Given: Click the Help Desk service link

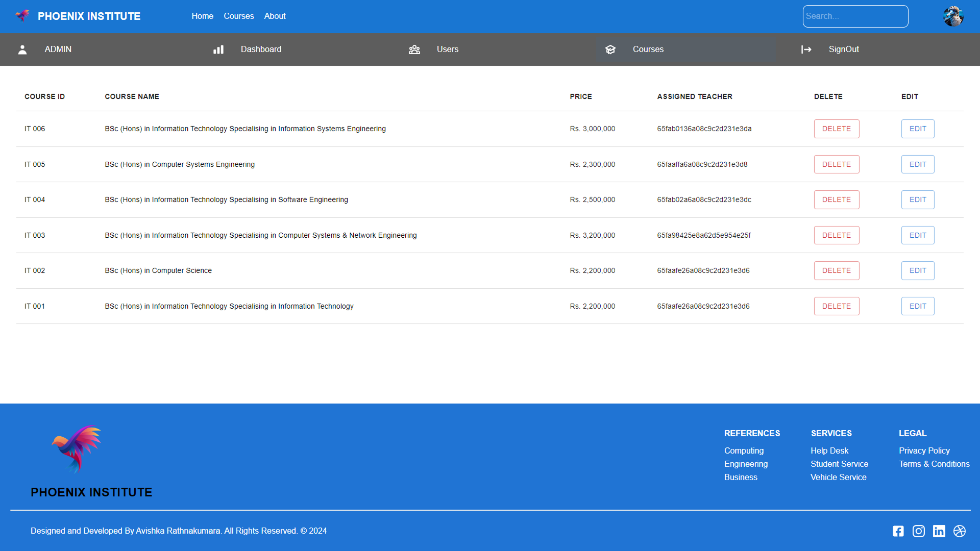Looking at the screenshot, I should click(829, 450).
